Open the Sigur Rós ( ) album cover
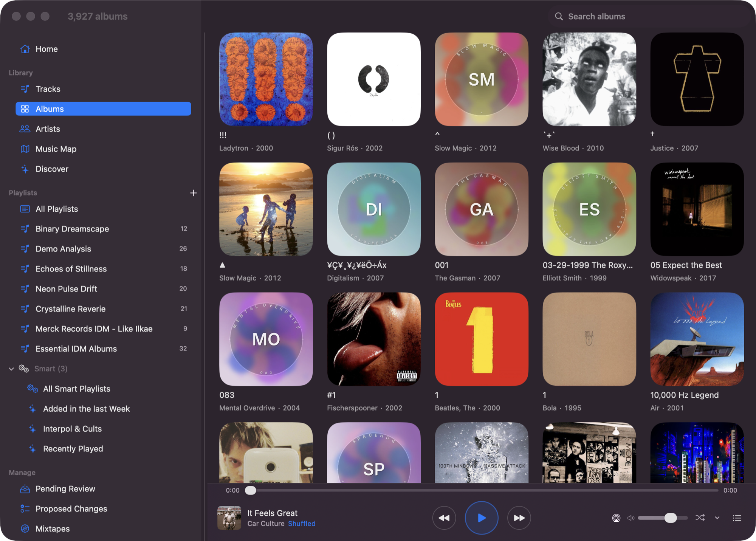Viewport: 756px width, 541px height. pos(374,79)
